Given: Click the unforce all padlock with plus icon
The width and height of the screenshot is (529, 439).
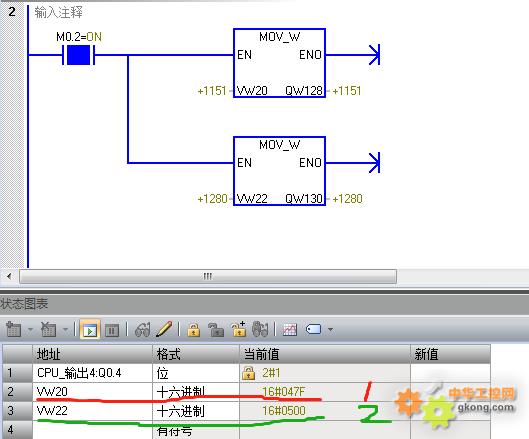Looking at the screenshot, I should (x=239, y=329).
